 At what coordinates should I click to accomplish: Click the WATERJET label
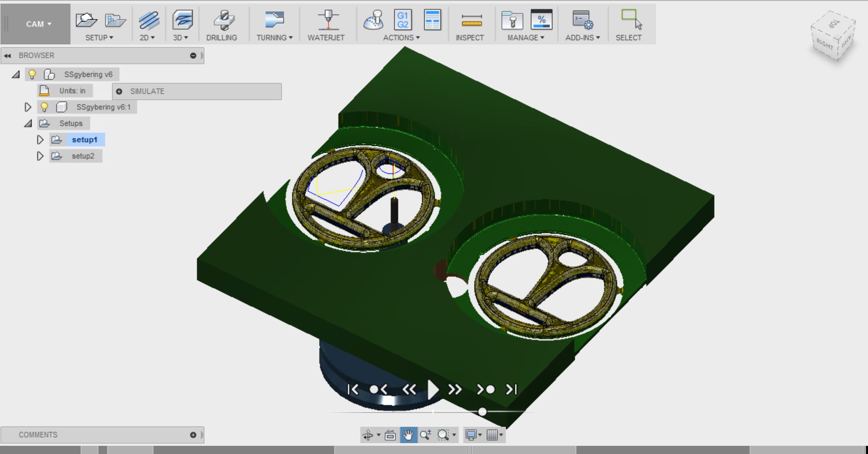(326, 38)
